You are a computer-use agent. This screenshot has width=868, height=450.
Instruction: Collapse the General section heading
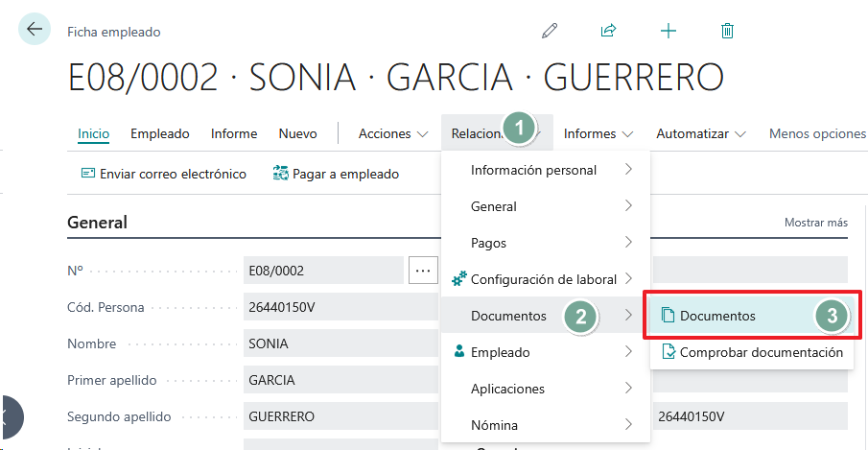[98, 223]
